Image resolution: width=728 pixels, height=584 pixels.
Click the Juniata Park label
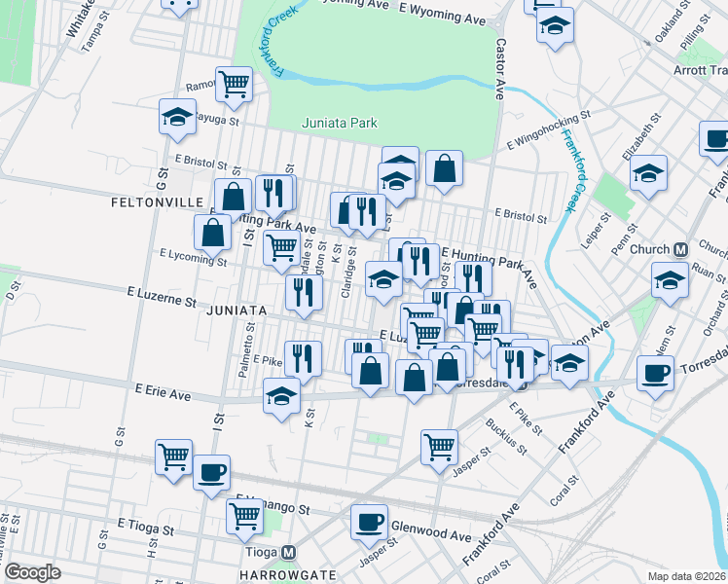(340, 123)
